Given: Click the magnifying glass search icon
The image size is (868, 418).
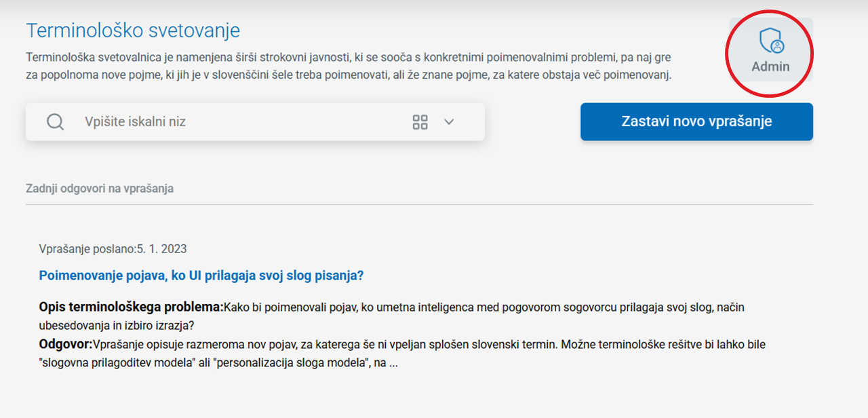Looking at the screenshot, I should [x=56, y=122].
